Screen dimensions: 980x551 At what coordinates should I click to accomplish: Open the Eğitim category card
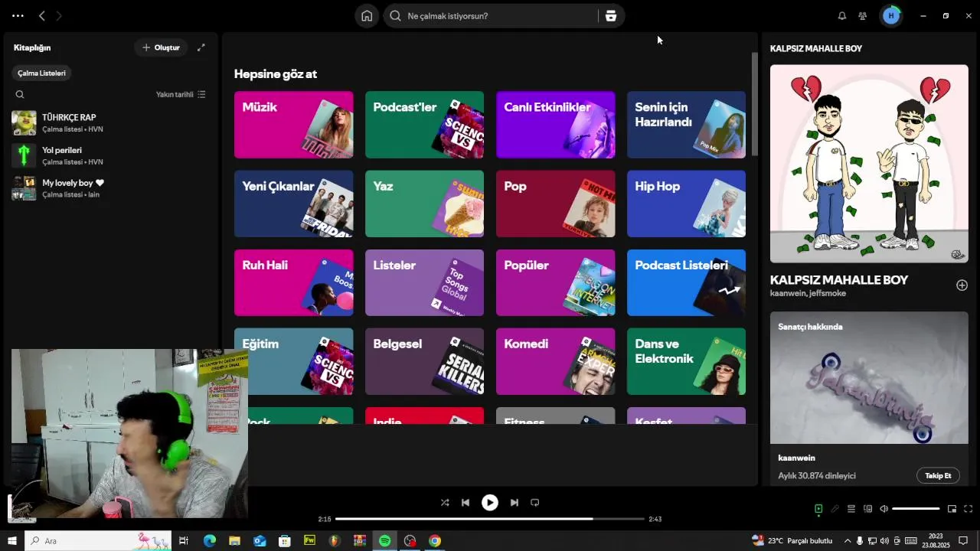pos(294,361)
